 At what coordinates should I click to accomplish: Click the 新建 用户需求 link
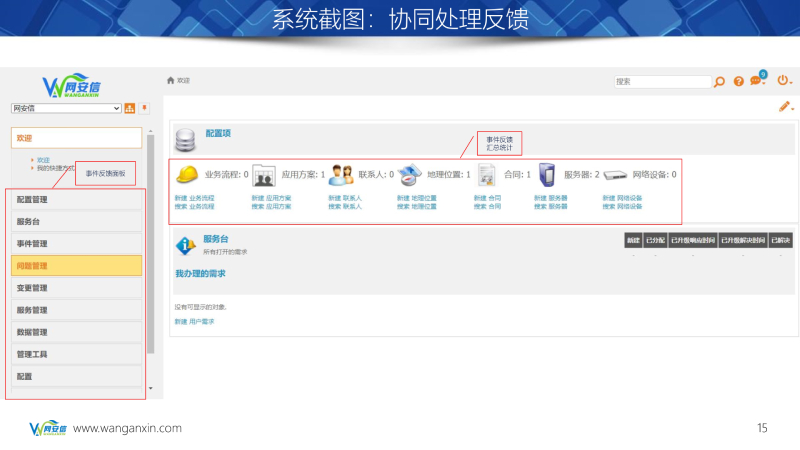click(x=194, y=321)
